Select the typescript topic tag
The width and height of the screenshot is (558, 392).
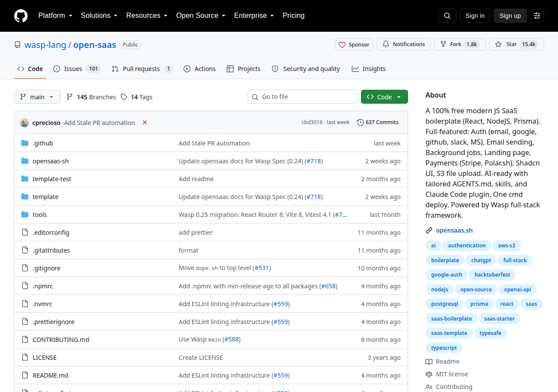click(x=444, y=348)
